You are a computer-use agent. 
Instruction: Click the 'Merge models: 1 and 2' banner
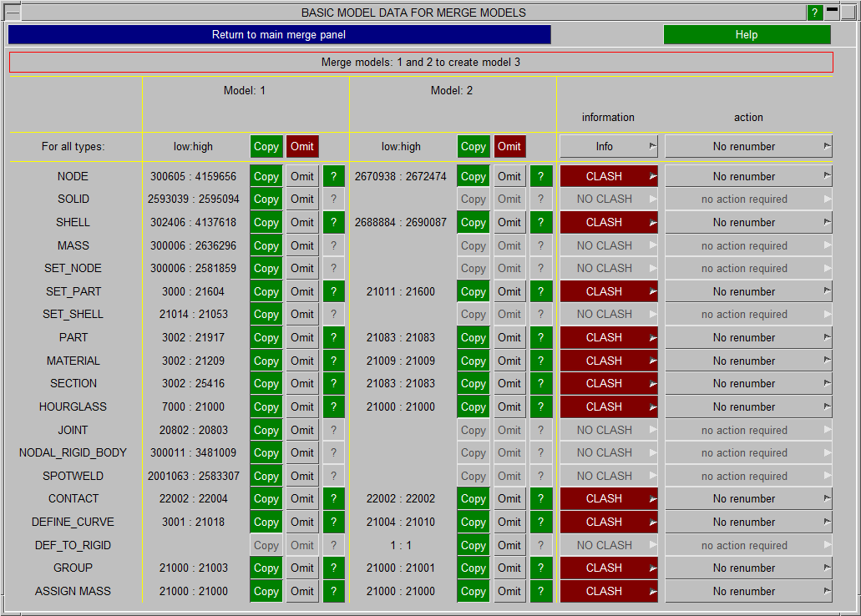pyautogui.click(x=421, y=62)
